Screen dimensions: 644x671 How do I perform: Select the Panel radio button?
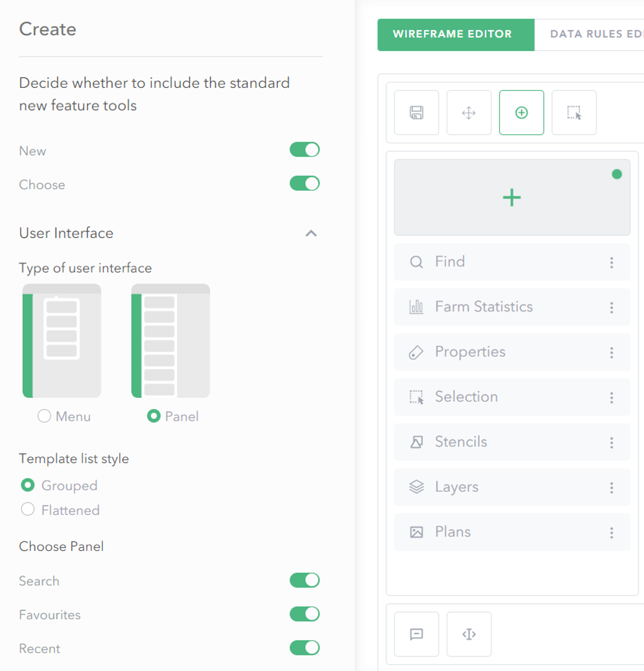pos(154,416)
